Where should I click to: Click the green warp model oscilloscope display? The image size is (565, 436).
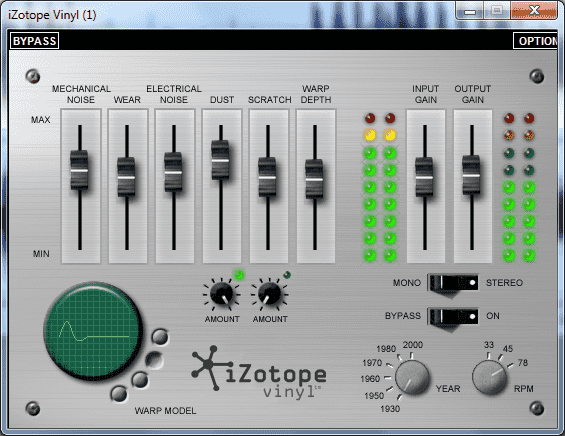click(93, 332)
